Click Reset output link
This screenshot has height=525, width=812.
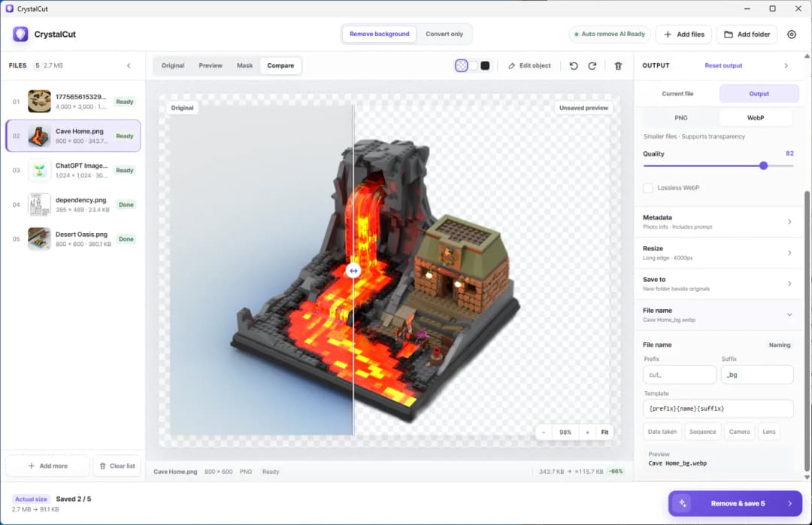(723, 66)
